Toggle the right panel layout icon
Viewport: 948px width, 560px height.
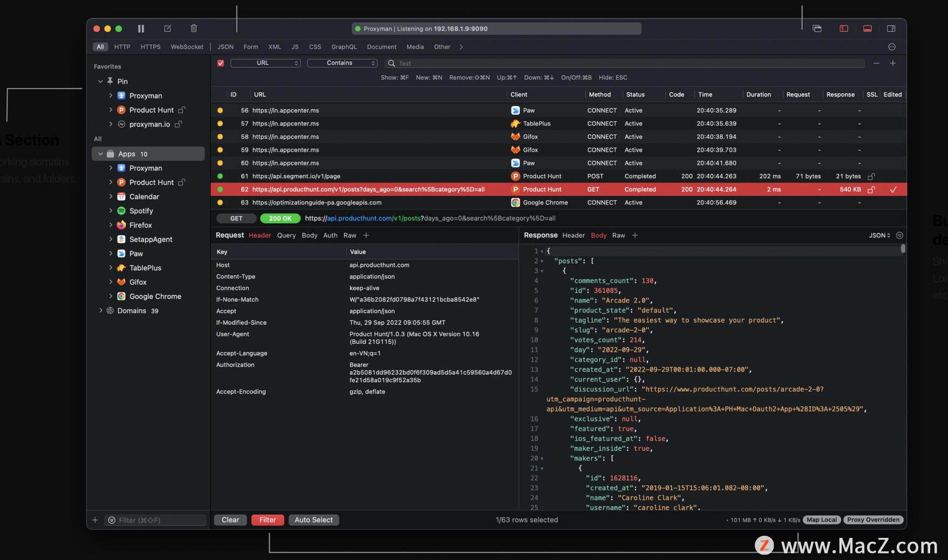tap(891, 29)
